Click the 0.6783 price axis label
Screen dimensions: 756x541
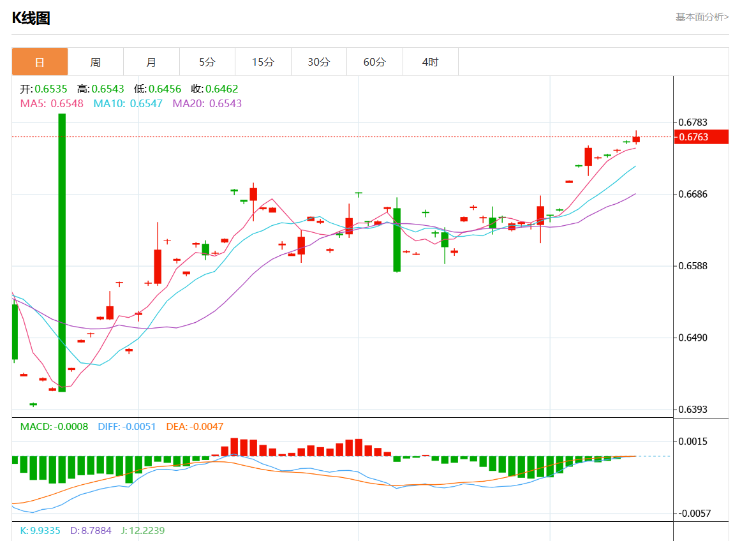(693, 122)
